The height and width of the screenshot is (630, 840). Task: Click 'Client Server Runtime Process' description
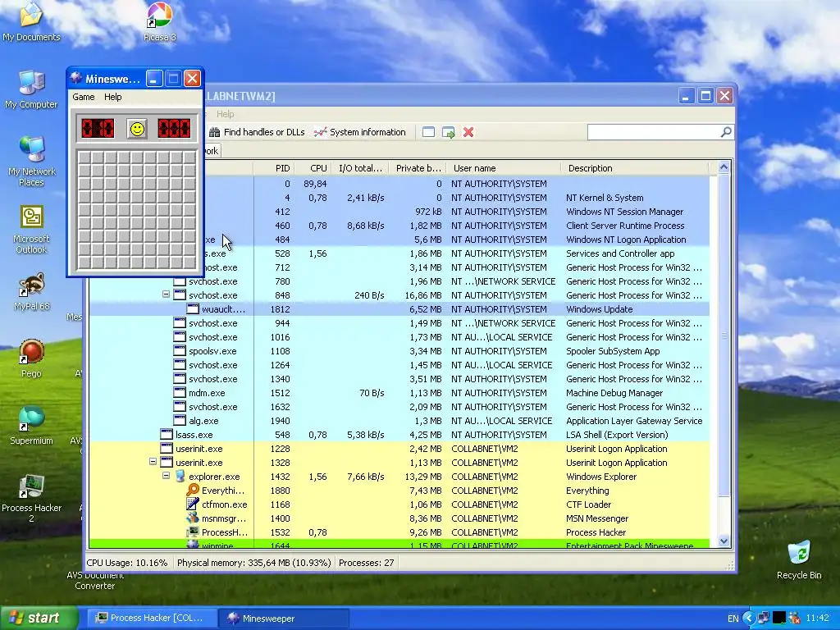click(x=625, y=226)
